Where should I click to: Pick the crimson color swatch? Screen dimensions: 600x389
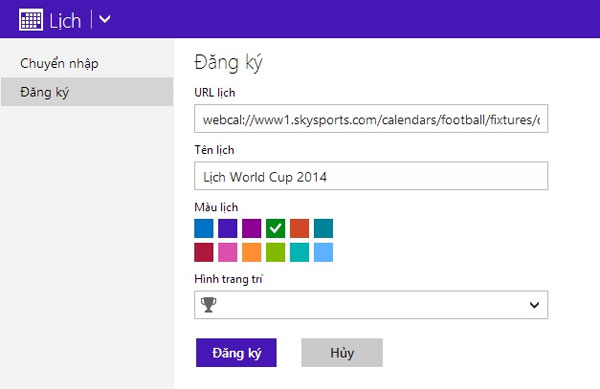click(204, 252)
